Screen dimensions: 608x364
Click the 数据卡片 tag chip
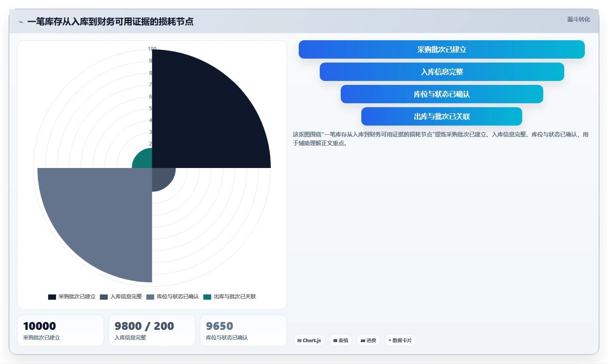click(x=400, y=340)
